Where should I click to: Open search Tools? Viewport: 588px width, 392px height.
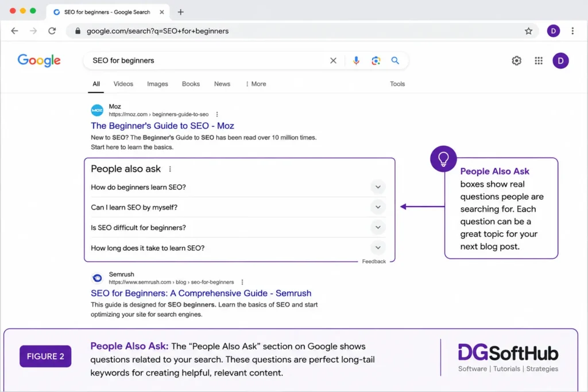pos(397,84)
